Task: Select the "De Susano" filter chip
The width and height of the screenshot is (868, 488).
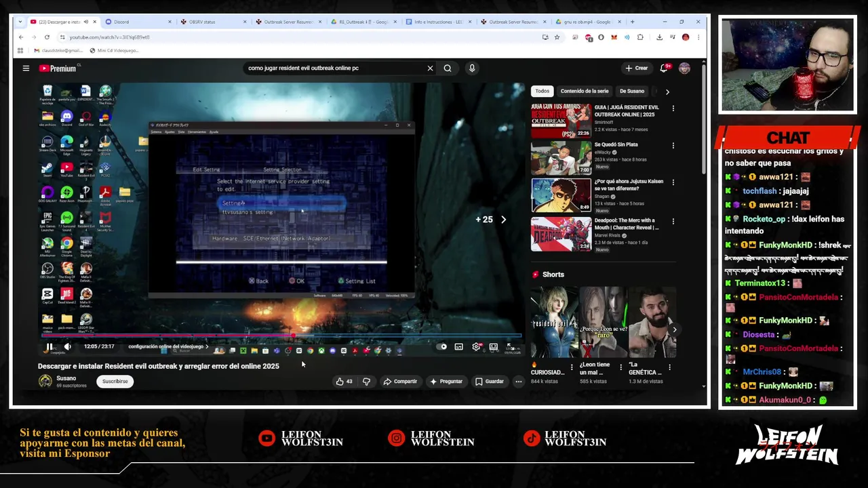Action: [x=631, y=91]
